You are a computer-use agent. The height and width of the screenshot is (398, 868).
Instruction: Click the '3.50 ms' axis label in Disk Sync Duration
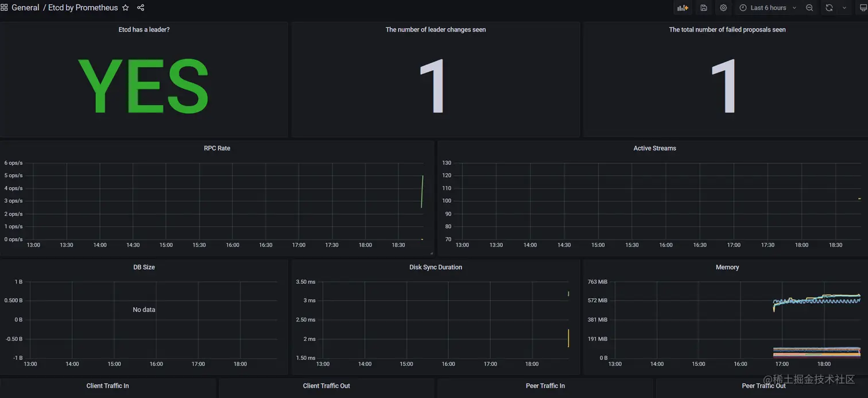click(x=305, y=282)
